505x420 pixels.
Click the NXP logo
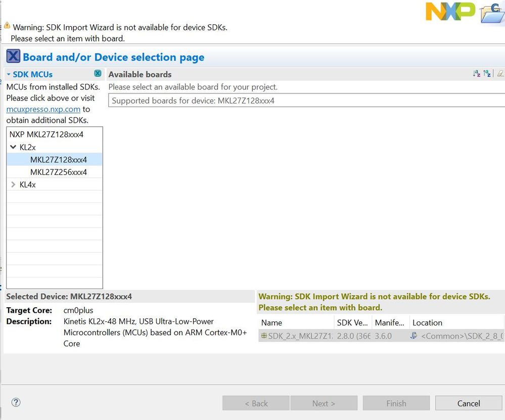coord(450,12)
